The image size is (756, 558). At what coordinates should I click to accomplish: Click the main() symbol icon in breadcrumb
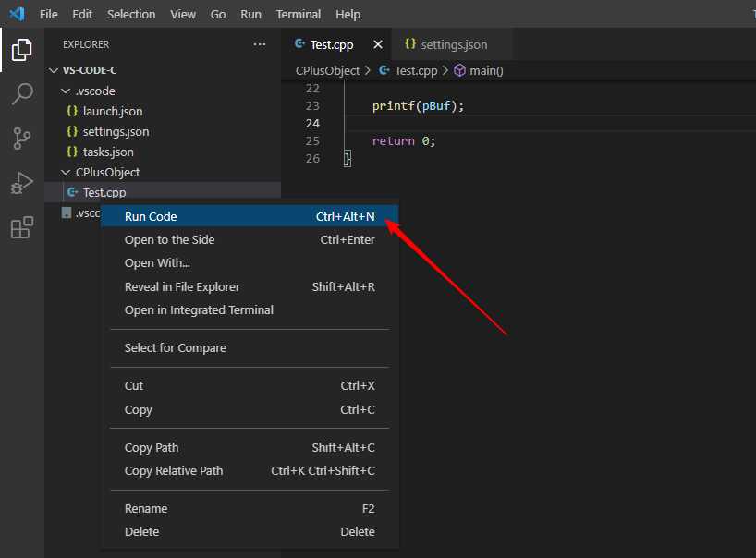[x=459, y=71]
